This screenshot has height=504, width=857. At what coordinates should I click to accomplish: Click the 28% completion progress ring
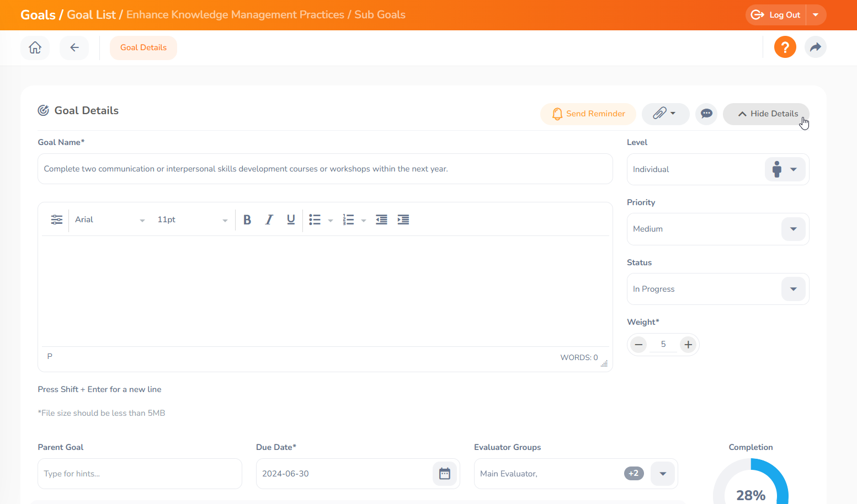(750, 481)
